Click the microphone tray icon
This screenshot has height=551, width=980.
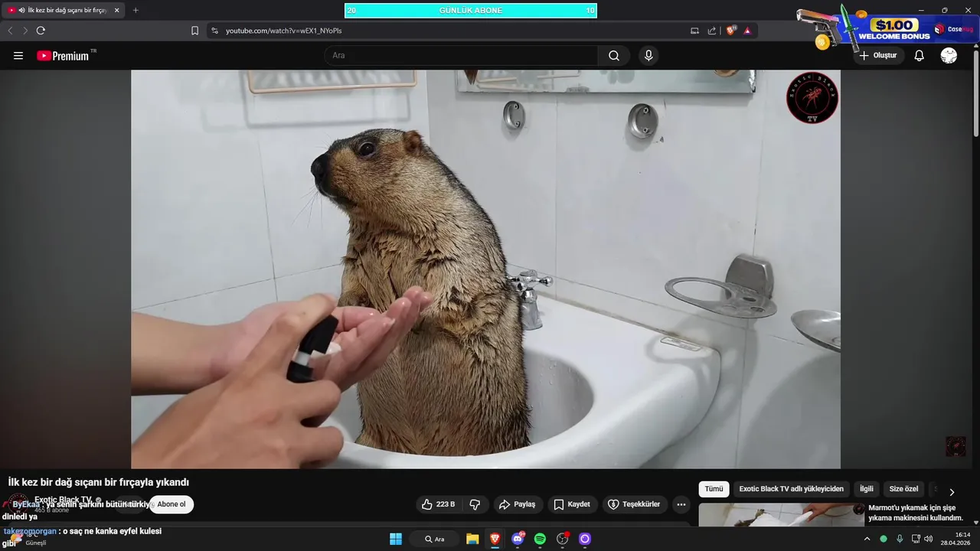(x=900, y=539)
